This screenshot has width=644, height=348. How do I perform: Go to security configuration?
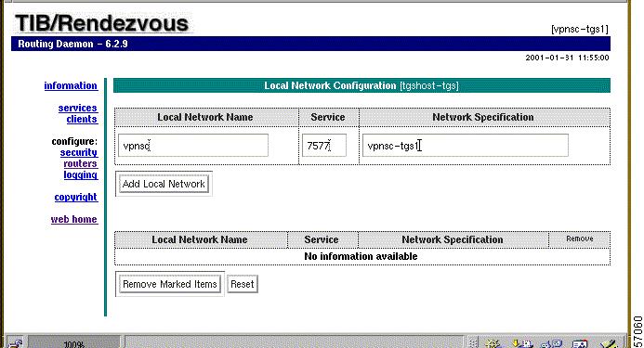pos(79,152)
